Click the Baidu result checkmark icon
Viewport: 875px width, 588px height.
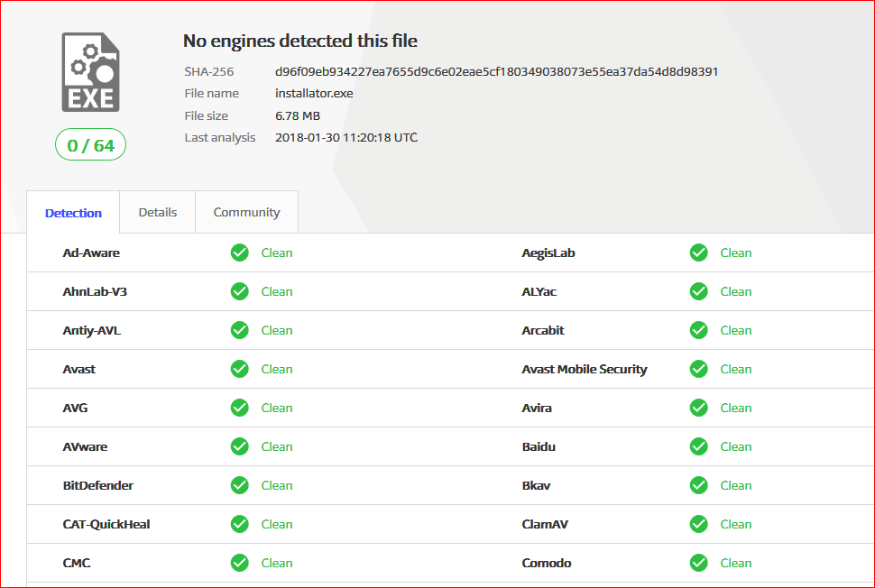tap(698, 446)
